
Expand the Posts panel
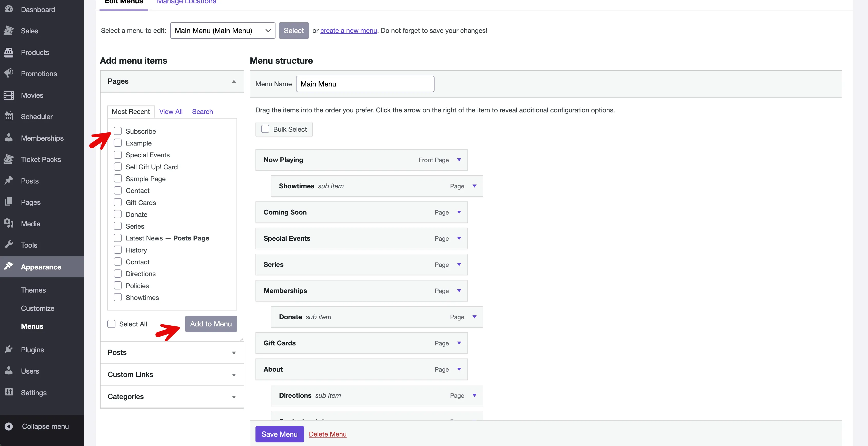pyautogui.click(x=234, y=353)
